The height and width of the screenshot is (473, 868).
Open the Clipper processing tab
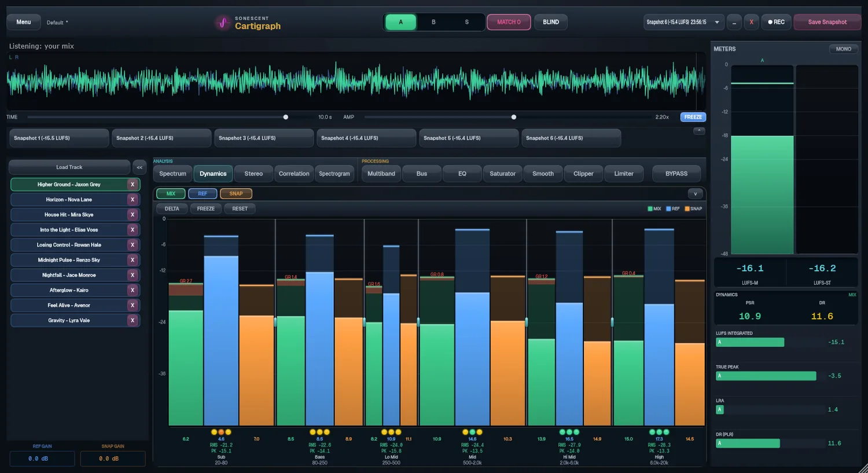583,174
